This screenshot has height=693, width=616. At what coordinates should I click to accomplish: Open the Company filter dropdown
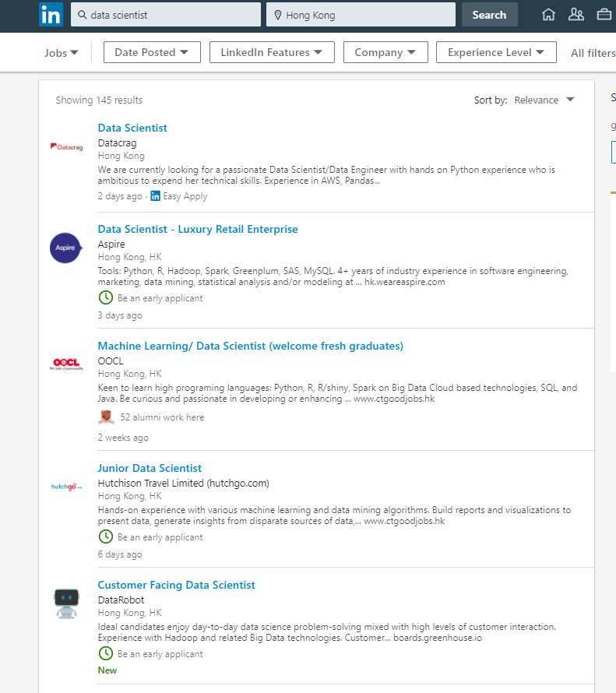coord(385,52)
